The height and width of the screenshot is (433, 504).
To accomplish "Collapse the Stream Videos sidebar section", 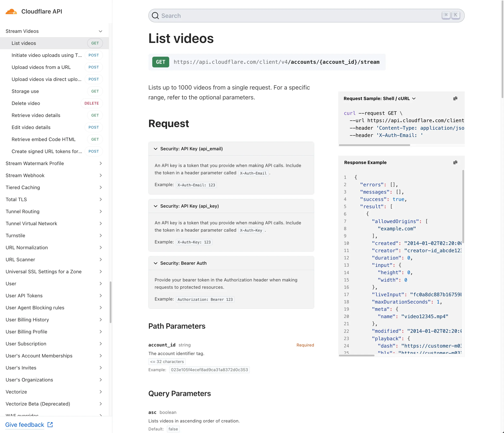I will [x=100, y=31].
